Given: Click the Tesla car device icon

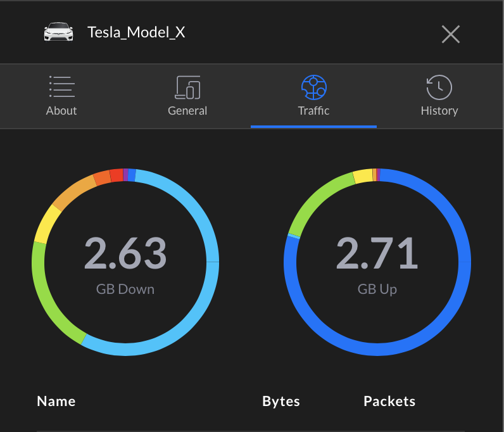Looking at the screenshot, I should [x=58, y=32].
